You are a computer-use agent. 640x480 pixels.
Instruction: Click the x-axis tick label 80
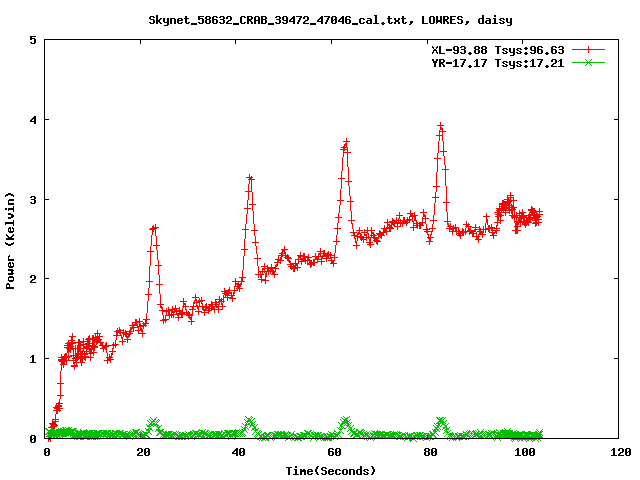pyautogui.click(x=430, y=452)
